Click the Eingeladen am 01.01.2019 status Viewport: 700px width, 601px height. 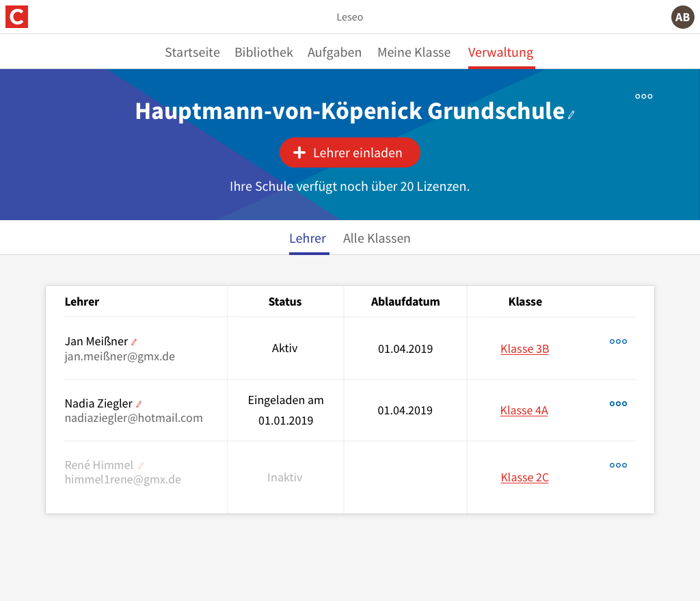tap(286, 410)
